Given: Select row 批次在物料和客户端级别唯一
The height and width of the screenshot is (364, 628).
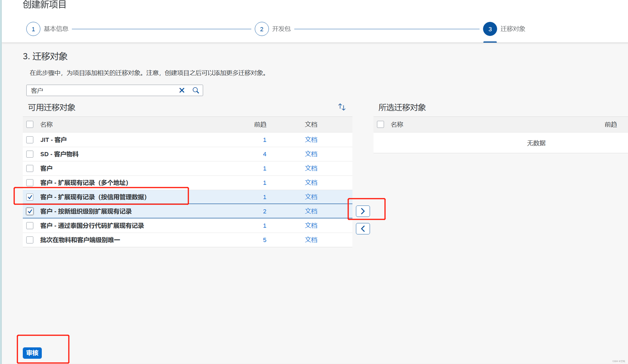Looking at the screenshot, I should pos(187,240).
